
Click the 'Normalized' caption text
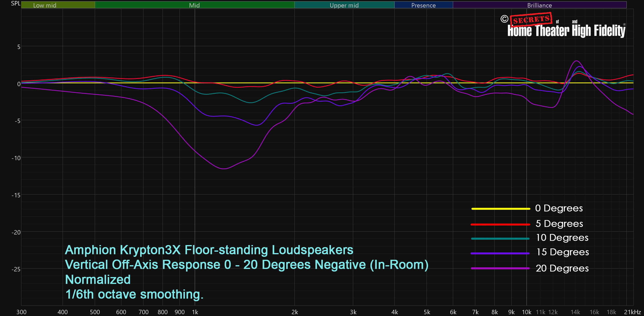pyautogui.click(x=98, y=280)
